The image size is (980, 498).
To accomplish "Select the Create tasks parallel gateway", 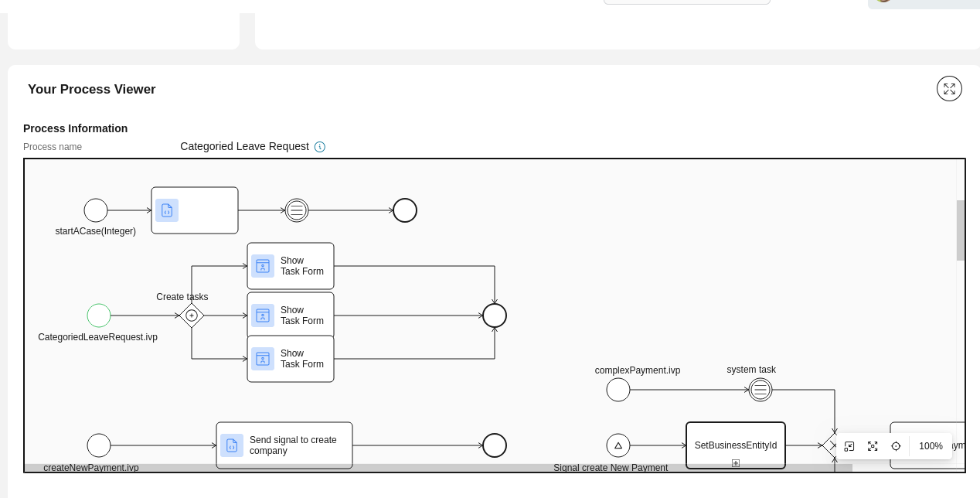I will click(192, 316).
